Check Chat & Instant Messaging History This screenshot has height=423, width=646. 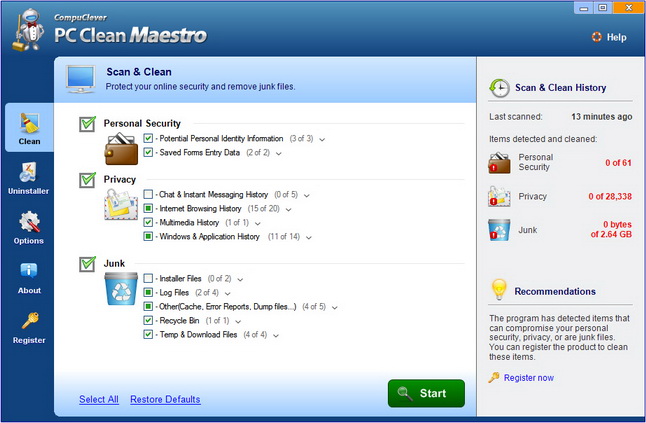click(x=148, y=194)
